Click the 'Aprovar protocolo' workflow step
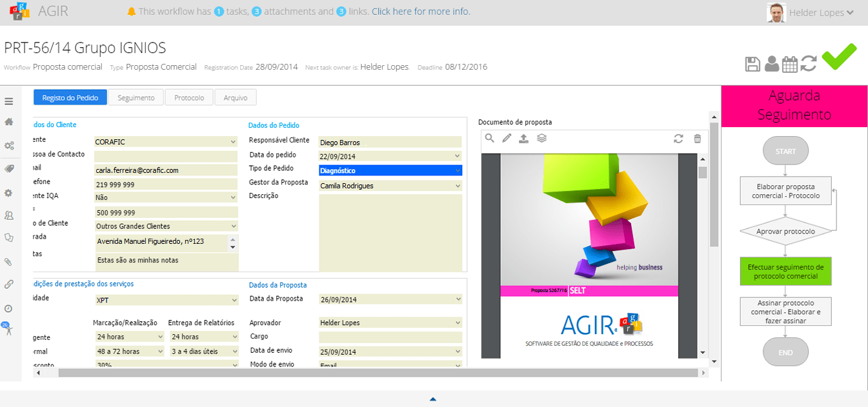The image size is (868, 407). tap(785, 232)
